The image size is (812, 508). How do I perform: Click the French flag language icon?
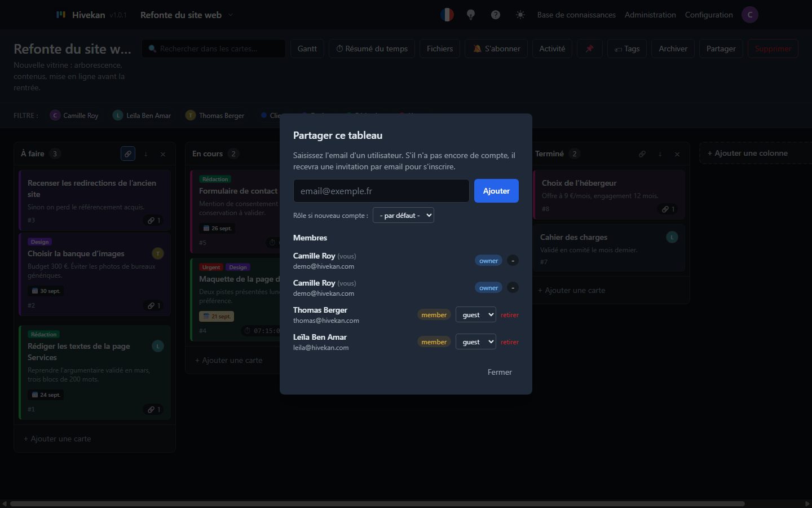click(447, 15)
